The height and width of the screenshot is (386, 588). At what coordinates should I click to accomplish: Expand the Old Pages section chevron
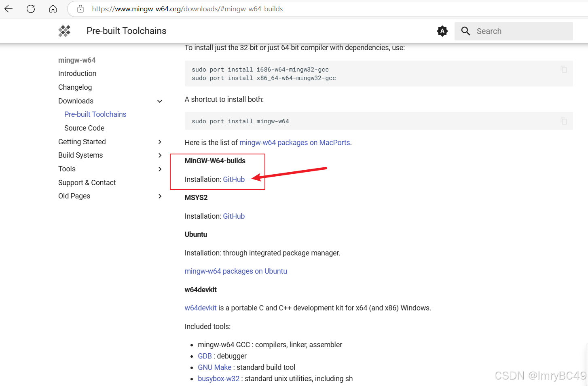tap(160, 196)
